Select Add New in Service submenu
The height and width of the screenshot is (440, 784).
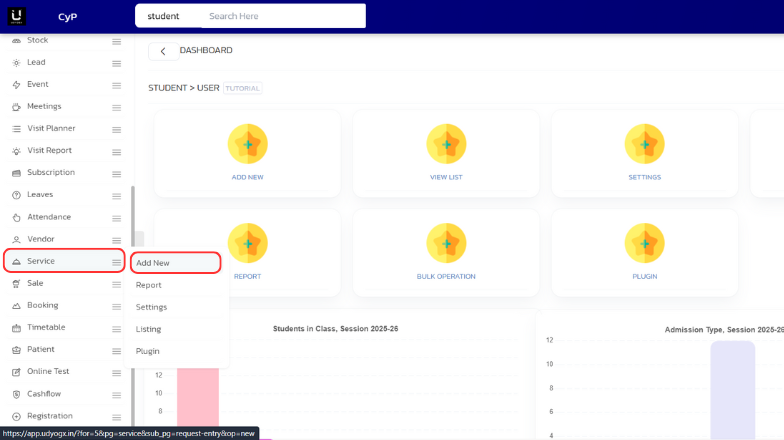point(174,263)
